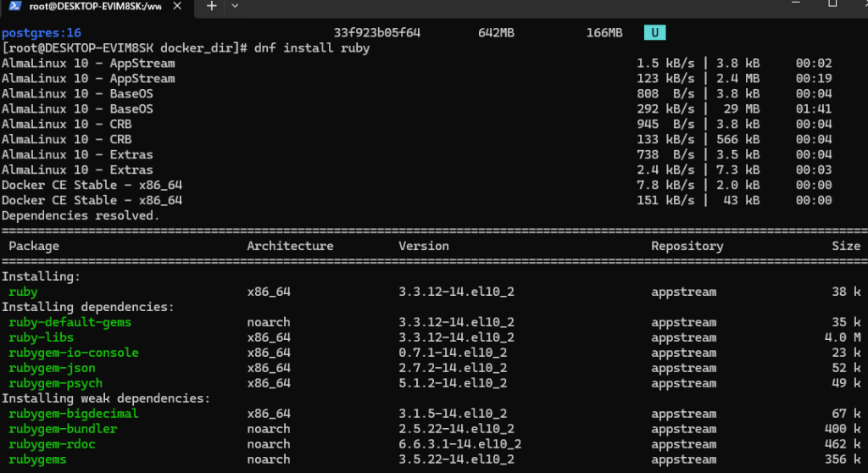The height and width of the screenshot is (473, 868).
Task: Click the PowerShell icon on the terminal tab
Action: 15,6
